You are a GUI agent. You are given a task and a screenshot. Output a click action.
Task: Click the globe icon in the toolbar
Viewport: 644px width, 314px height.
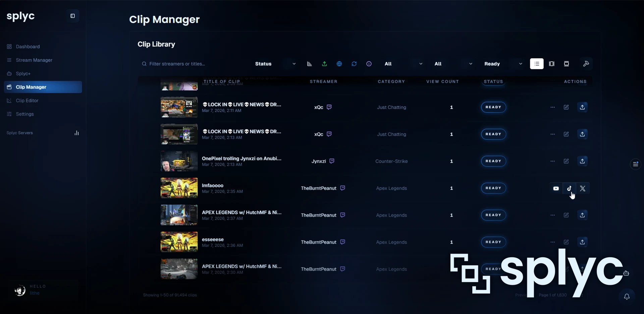(339, 64)
